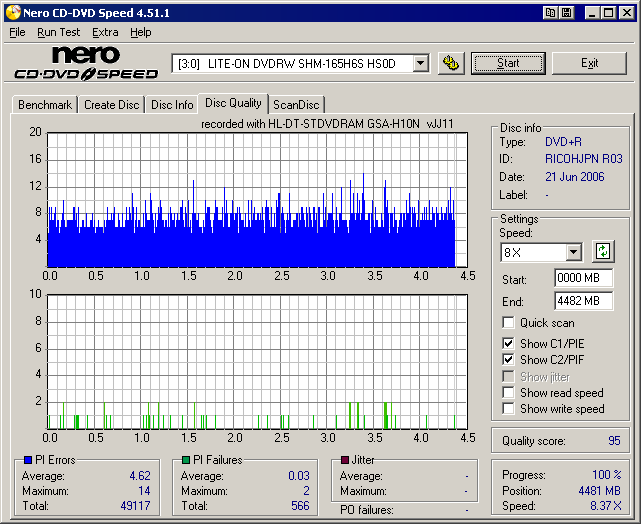Click the copy to clipboard title bar icon
Screen dimensions: 641x524
coord(551,13)
